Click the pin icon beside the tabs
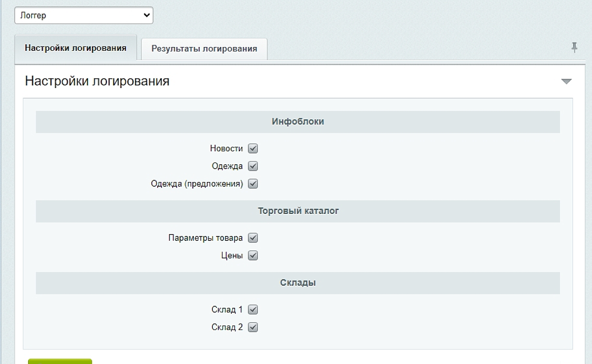This screenshot has height=364, width=592. click(x=574, y=48)
